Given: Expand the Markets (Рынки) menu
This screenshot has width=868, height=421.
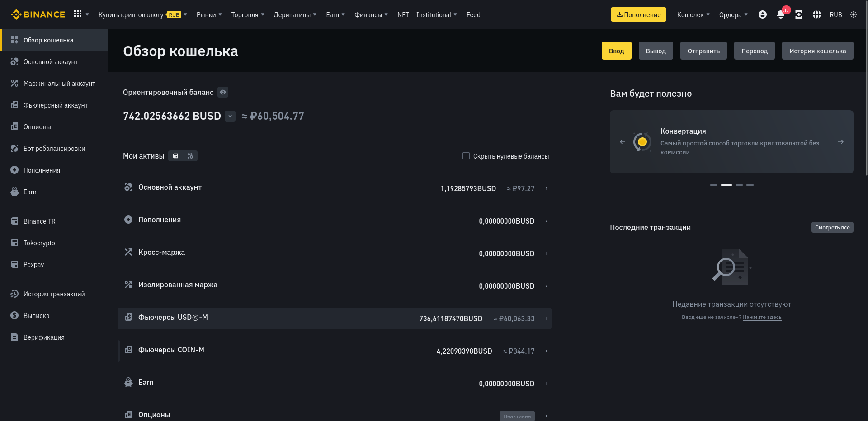Looking at the screenshot, I should pos(209,14).
